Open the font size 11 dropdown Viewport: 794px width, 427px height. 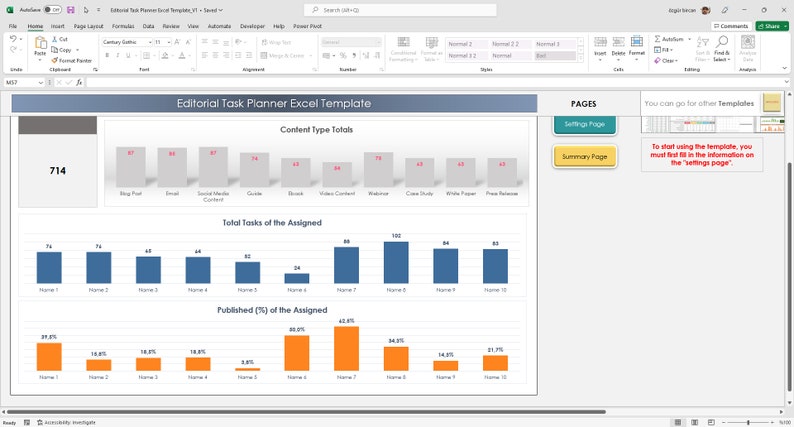click(169, 42)
